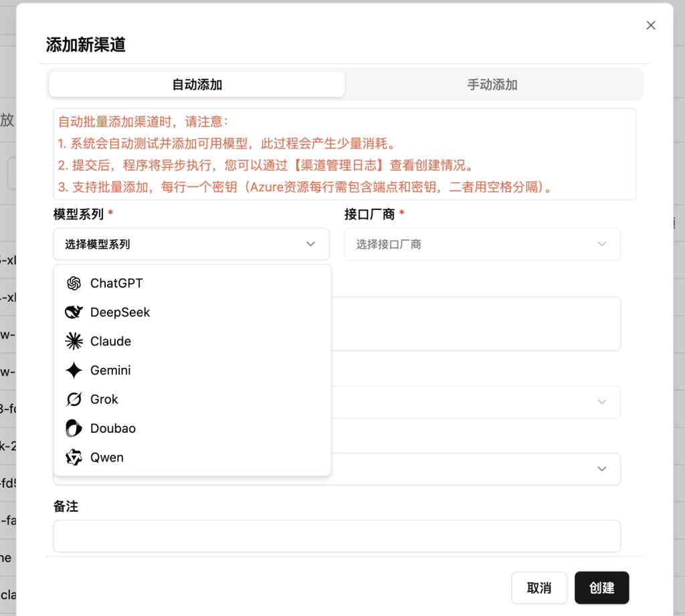Image resolution: width=685 pixels, height=616 pixels.
Task: Pick Doubao model series
Action: click(192, 429)
